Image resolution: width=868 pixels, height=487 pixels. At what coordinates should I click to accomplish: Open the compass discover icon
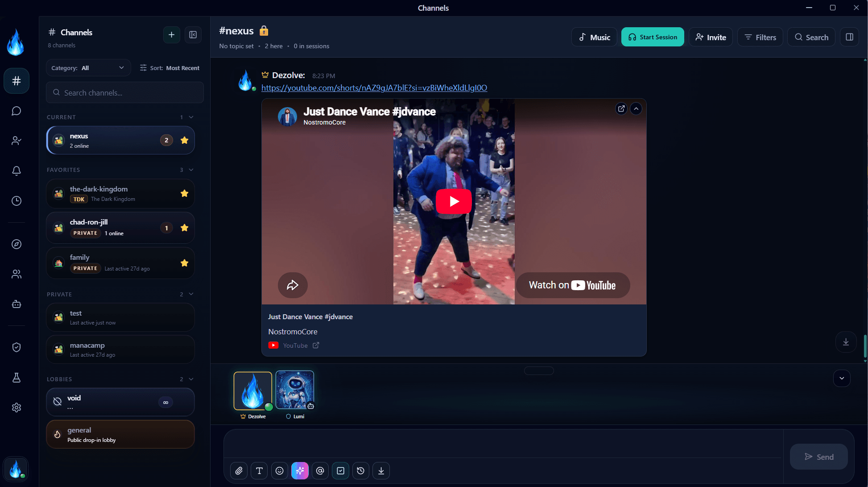(17, 244)
